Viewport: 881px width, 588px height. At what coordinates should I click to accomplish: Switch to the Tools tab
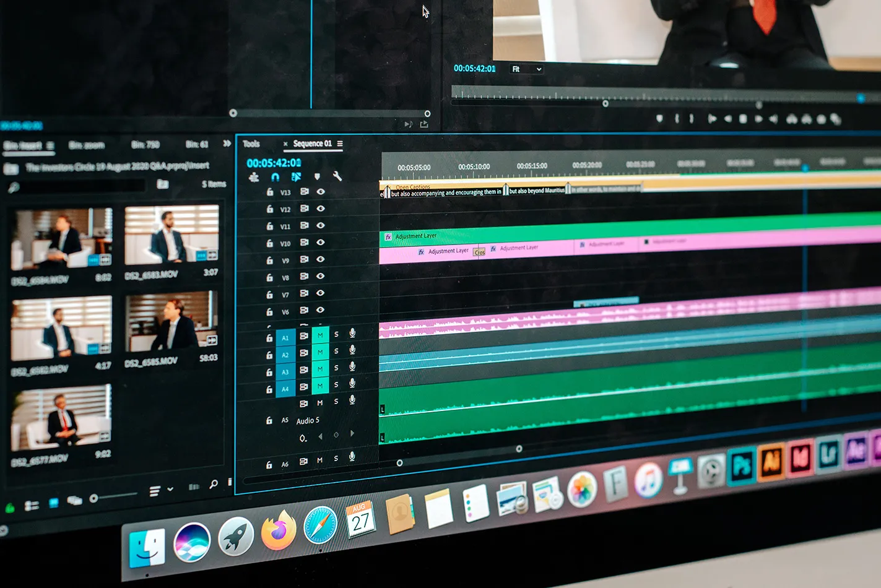[251, 144]
